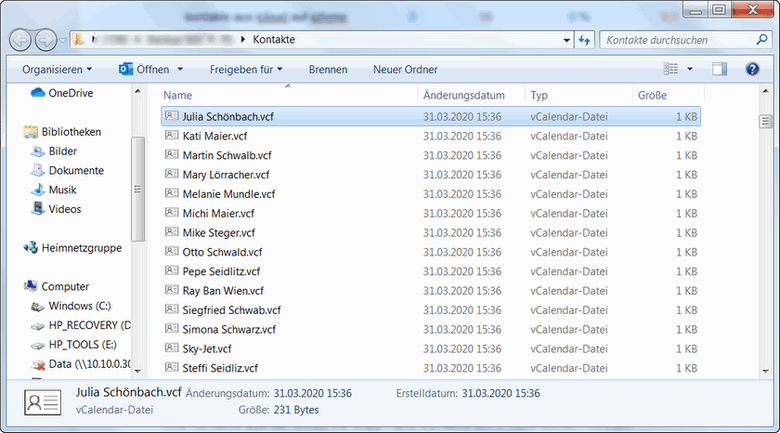
Task: Select Sky-Jet.vcf file icon
Action: coord(172,348)
